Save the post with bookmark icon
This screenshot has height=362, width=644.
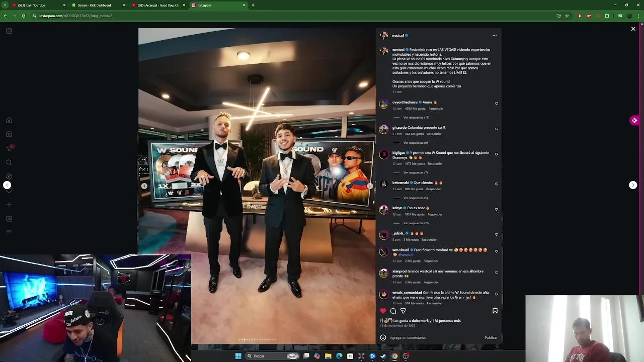[x=495, y=311]
